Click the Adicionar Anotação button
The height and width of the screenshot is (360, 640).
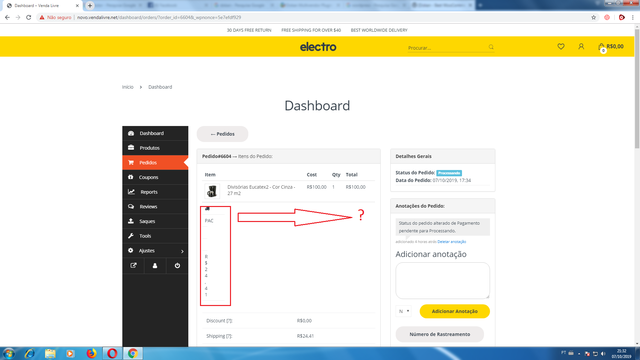[455, 311]
